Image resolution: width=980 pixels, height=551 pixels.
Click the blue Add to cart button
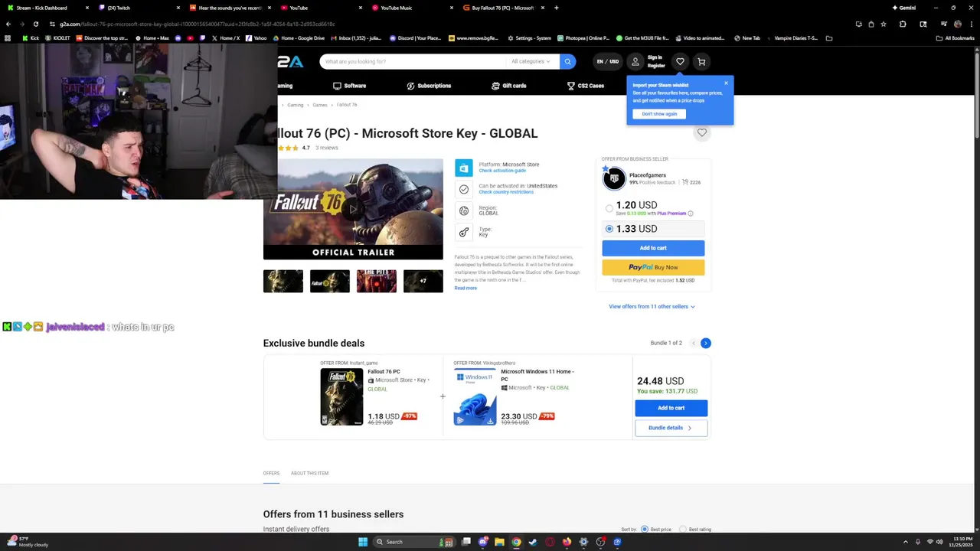tap(653, 248)
